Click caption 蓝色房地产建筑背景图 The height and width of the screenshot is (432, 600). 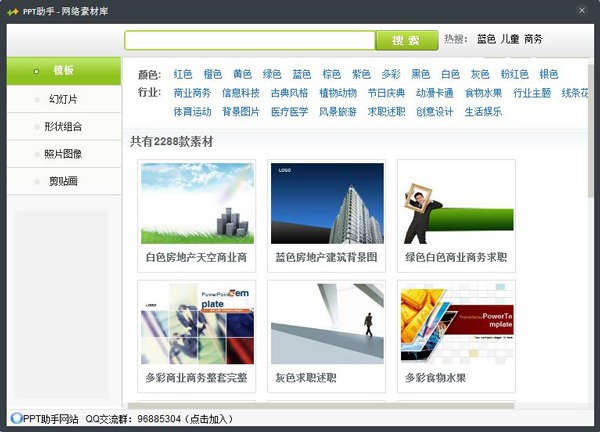(326, 258)
